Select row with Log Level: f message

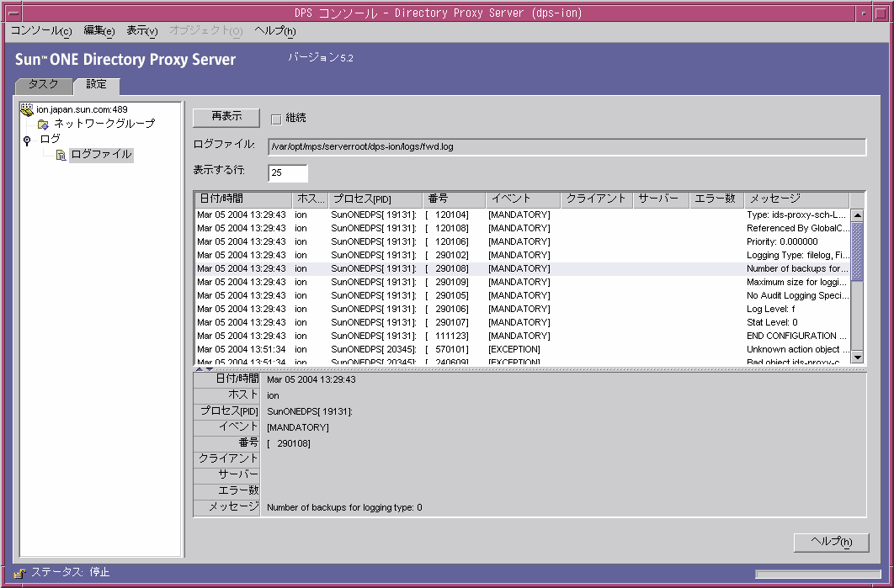[522, 309]
